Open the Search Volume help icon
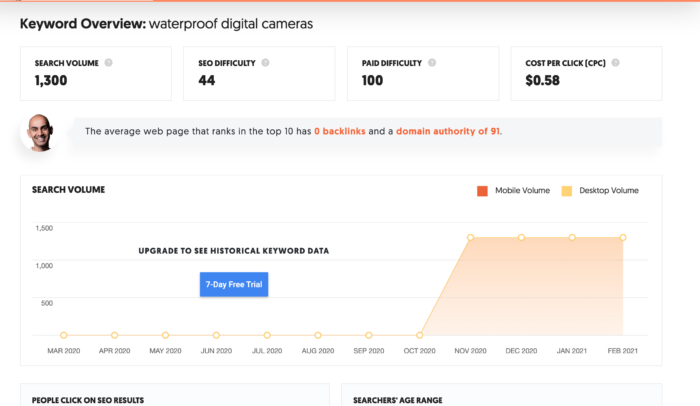The height and width of the screenshot is (406, 700). pos(108,63)
